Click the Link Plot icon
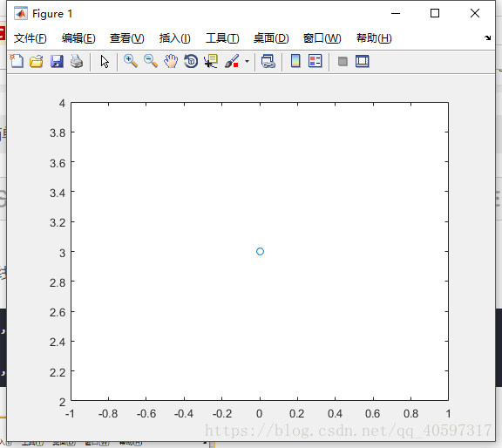 (268, 61)
